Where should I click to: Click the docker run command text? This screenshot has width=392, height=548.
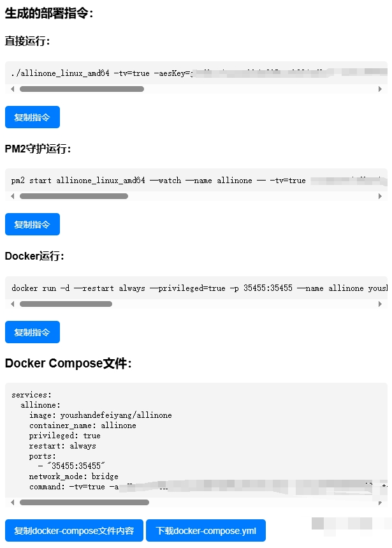[159, 288]
